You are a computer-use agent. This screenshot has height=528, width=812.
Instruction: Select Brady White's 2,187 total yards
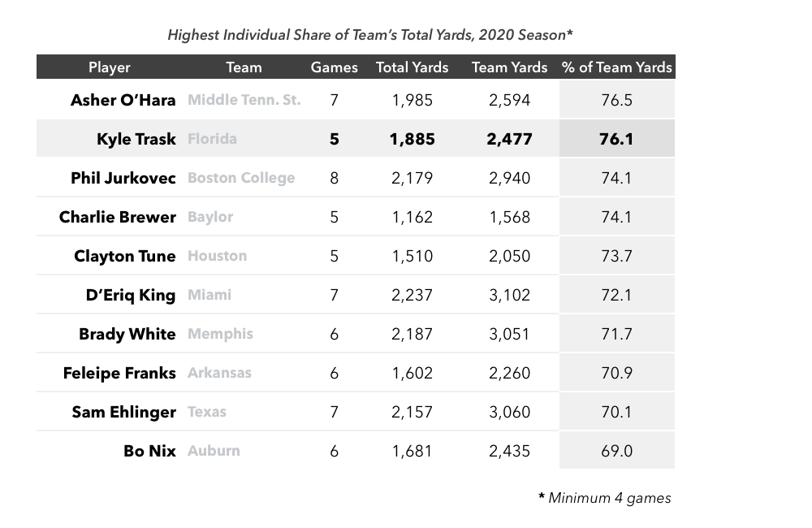click(412, 334)
